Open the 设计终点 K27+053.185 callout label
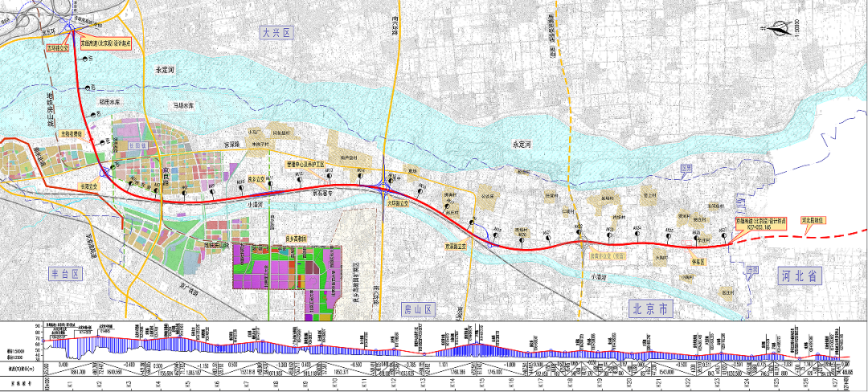868x392 pixels. click(756, 223)
